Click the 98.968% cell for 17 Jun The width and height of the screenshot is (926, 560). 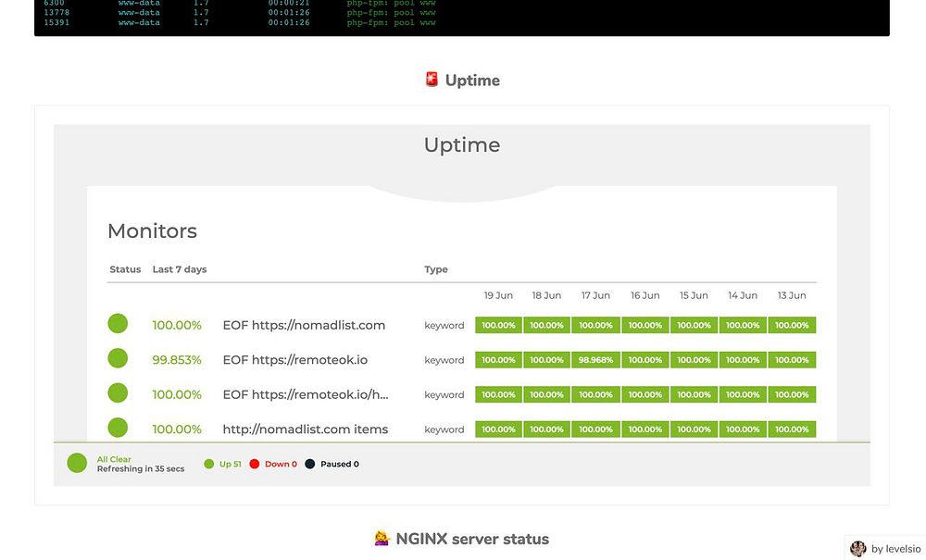(595, 360)
